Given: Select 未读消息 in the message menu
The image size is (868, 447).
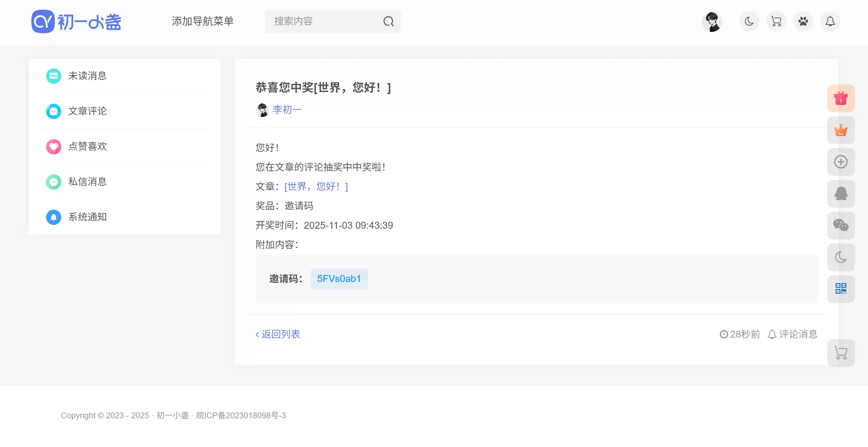Looking at the screenshot, I should [125, 76].
